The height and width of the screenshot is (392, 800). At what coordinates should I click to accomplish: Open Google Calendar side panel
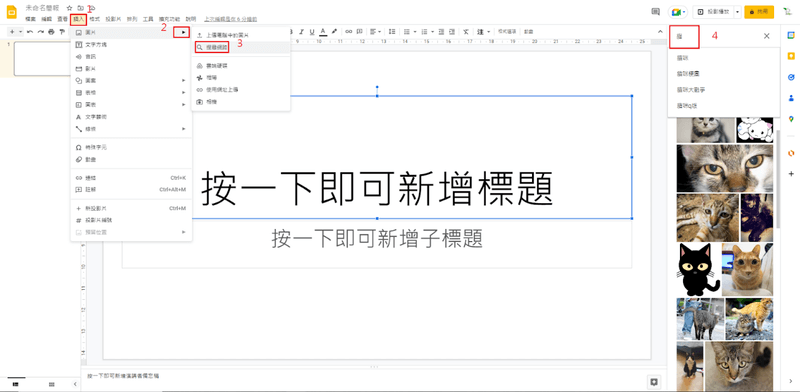click(x=791, y=35)
